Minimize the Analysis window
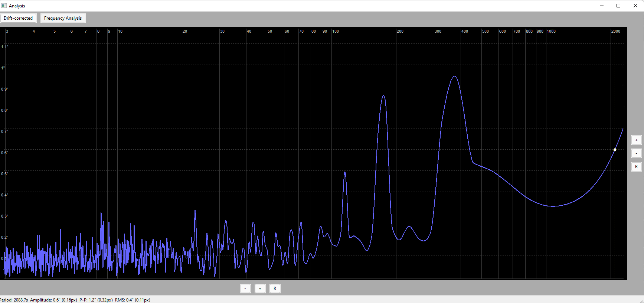Image resolution: width=644 pixels, height=303 pixels. 602,6
